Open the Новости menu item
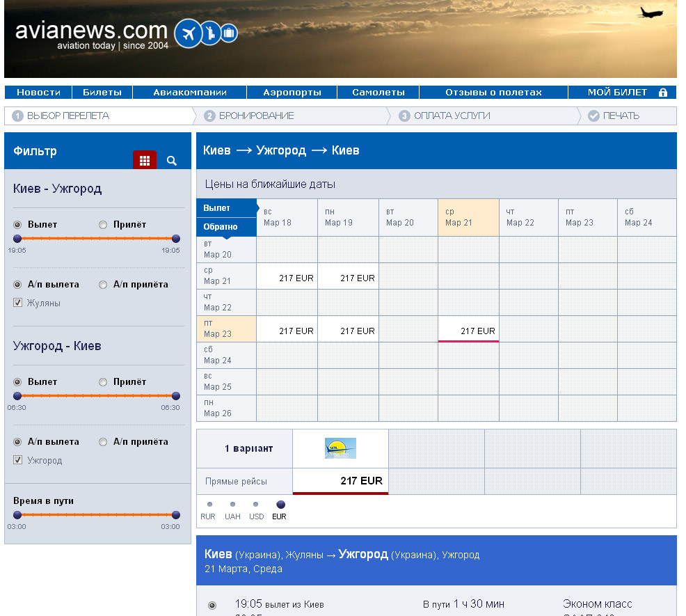The height and width of the screenshot is (616, 686). (38, 93)
